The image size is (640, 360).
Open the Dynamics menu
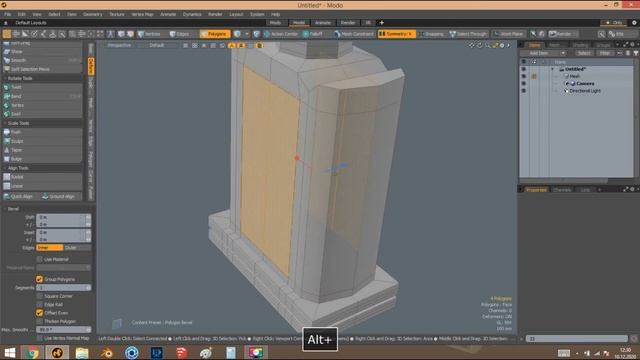(x=192, y=14)
